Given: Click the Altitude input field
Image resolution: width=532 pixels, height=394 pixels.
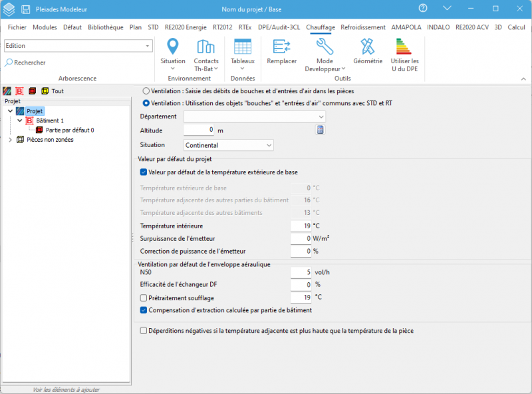Looking at the screenshot, I should pyautogui.click(x=199, y=130).
